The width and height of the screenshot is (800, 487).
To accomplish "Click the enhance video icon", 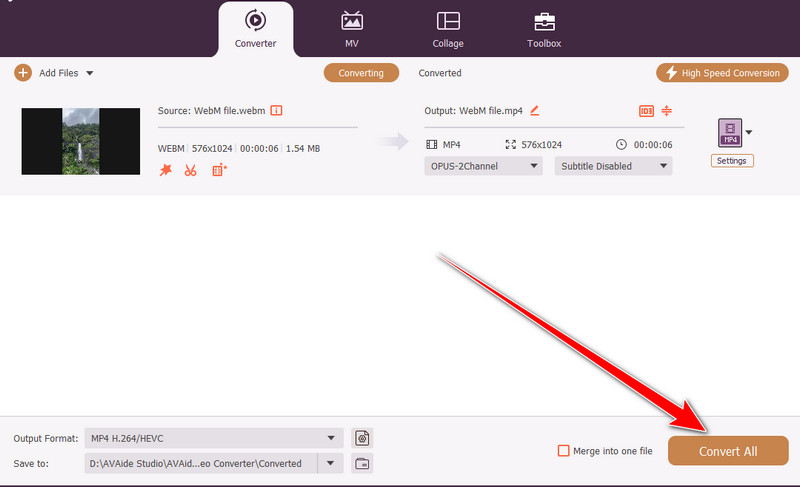I will (219, 170).
